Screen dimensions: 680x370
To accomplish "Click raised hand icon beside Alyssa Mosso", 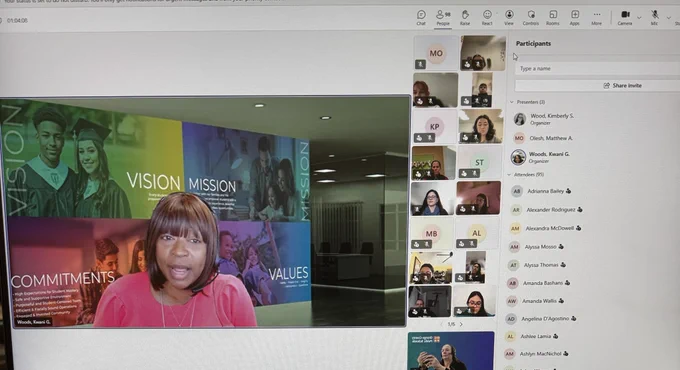I will tap(561, 247).
